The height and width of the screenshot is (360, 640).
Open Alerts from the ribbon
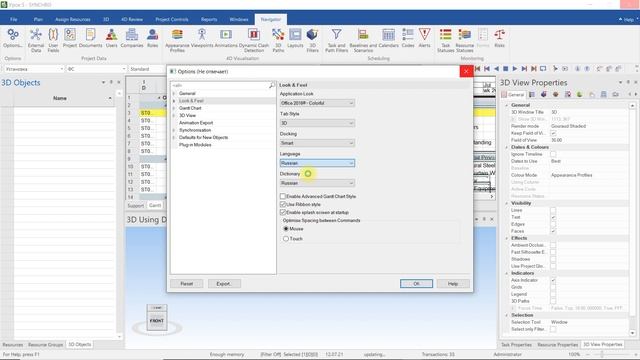(x=424, y=38)
